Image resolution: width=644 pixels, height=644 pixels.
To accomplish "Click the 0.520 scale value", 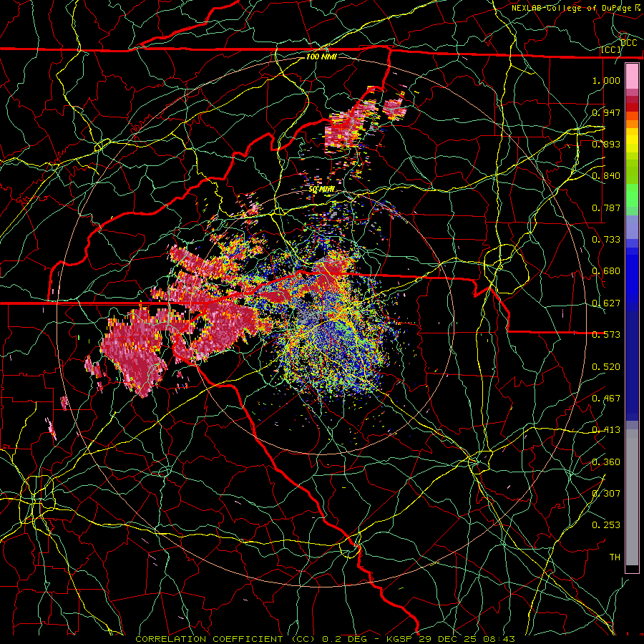I will pyautogui.click(x=606, y=367).
